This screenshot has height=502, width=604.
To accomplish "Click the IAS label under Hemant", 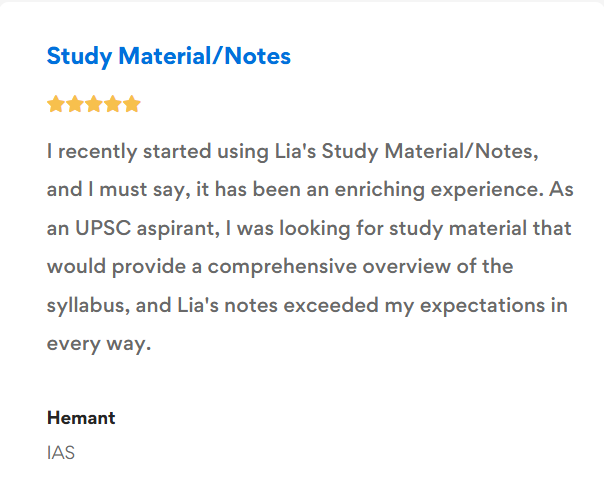I will point(61,453).
